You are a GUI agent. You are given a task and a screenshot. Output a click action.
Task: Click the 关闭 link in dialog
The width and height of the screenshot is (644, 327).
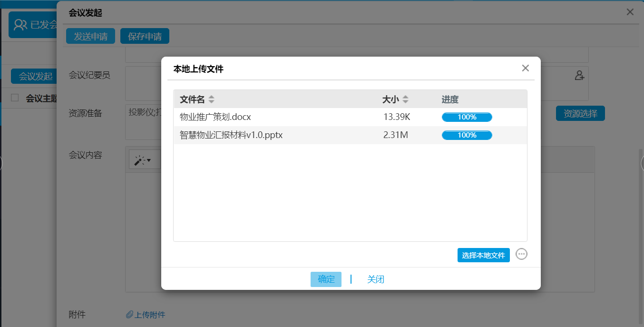pos(375,279)
